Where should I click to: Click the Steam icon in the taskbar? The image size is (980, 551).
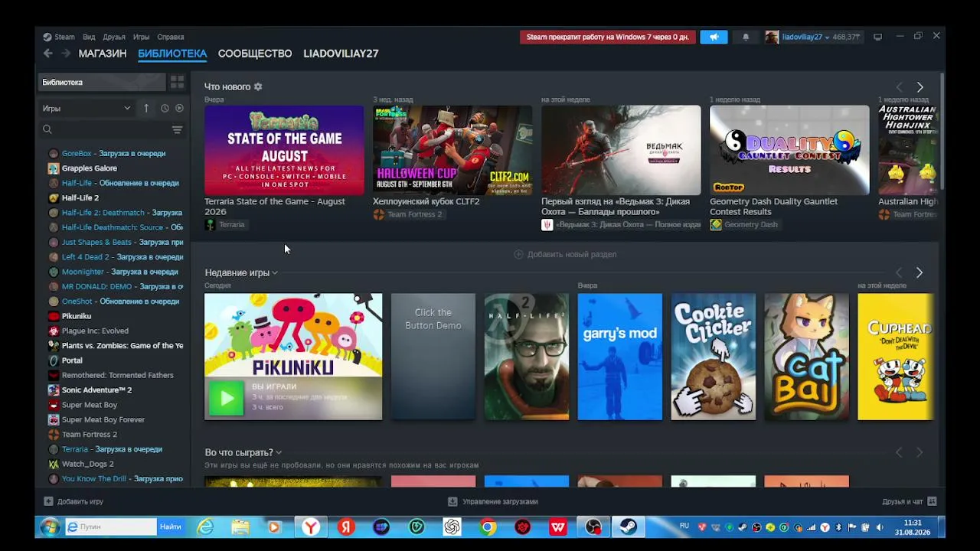pos(628,527)
